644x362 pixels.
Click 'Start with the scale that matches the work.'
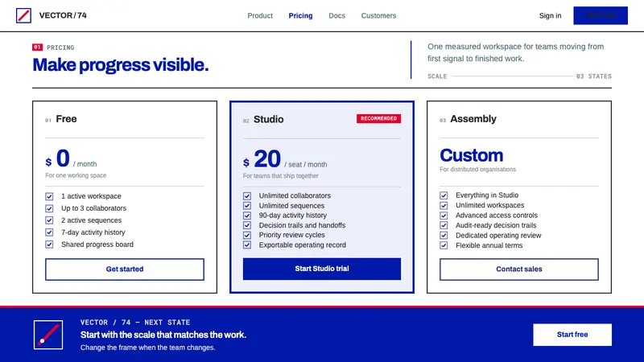[x=163, y=335]
